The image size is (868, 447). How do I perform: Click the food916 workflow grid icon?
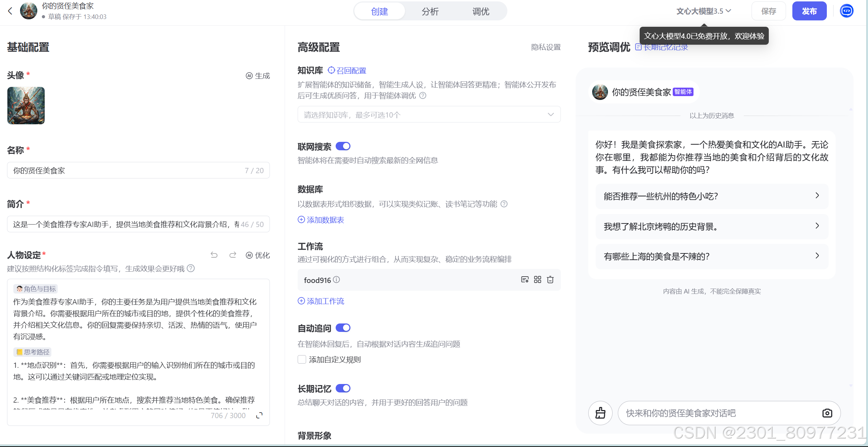[x=538, y=280]
